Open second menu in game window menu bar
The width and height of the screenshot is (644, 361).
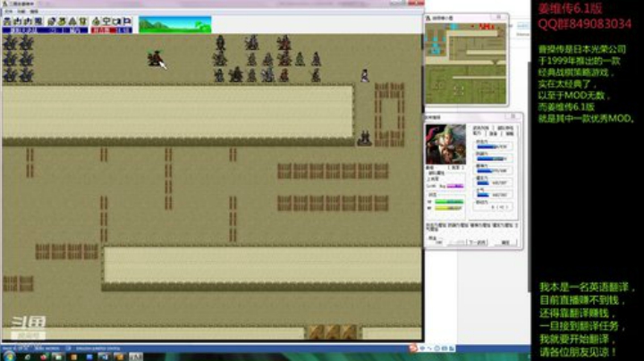coord(21,12)
